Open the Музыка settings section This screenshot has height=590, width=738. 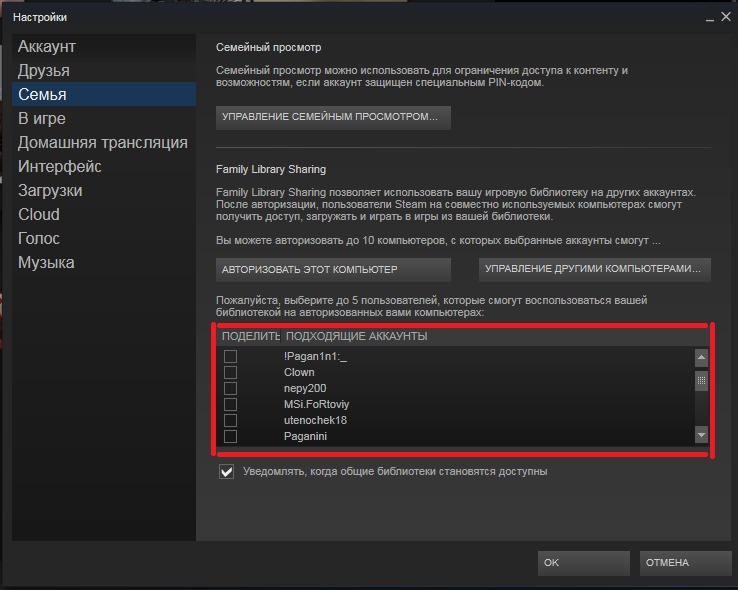tap(104, 262)
